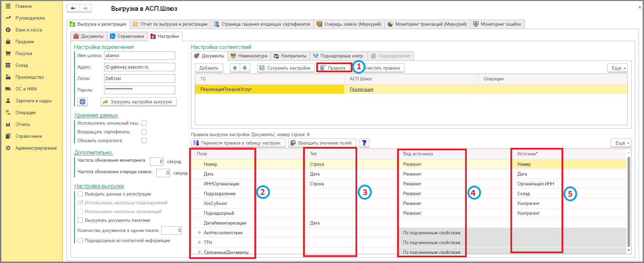
Task: Switch to Документы sub-tab with briefcase
Action: 89,36
